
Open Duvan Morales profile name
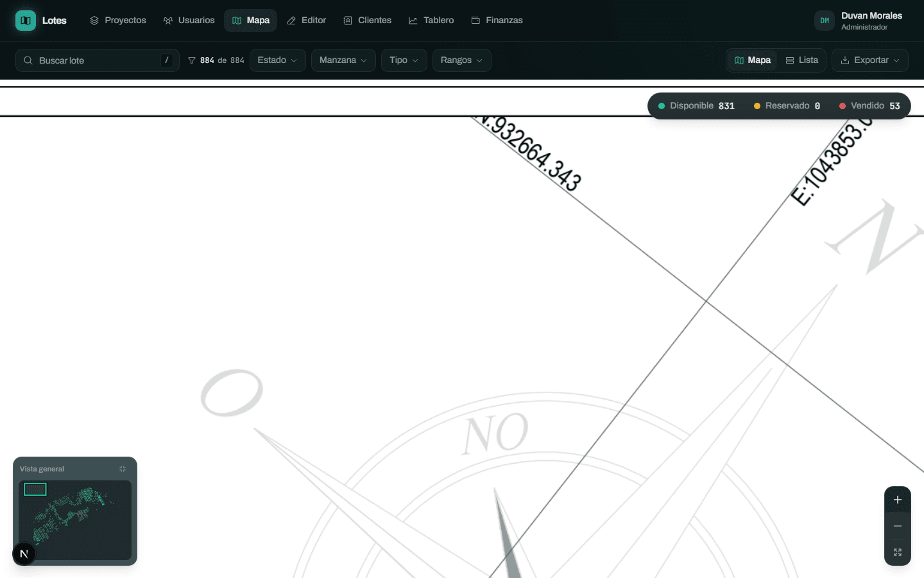click(x=871, y=15)
